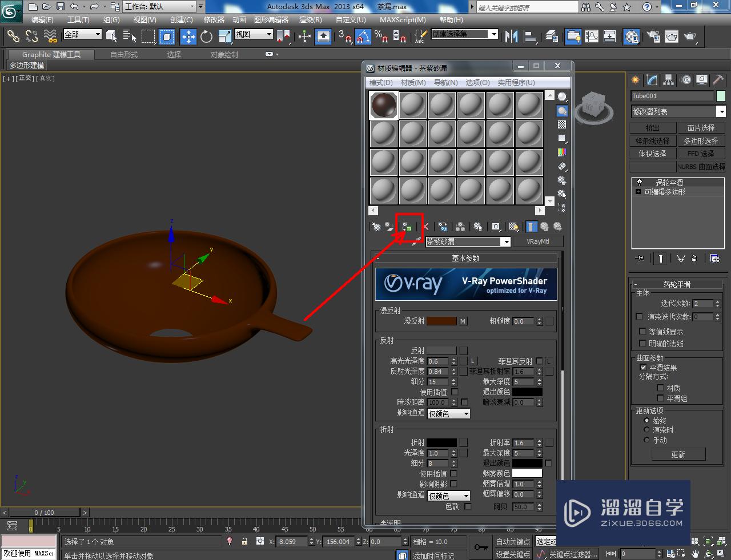
Task: Expand Editable Poly in modifier stack
Action: coord(638,192)
